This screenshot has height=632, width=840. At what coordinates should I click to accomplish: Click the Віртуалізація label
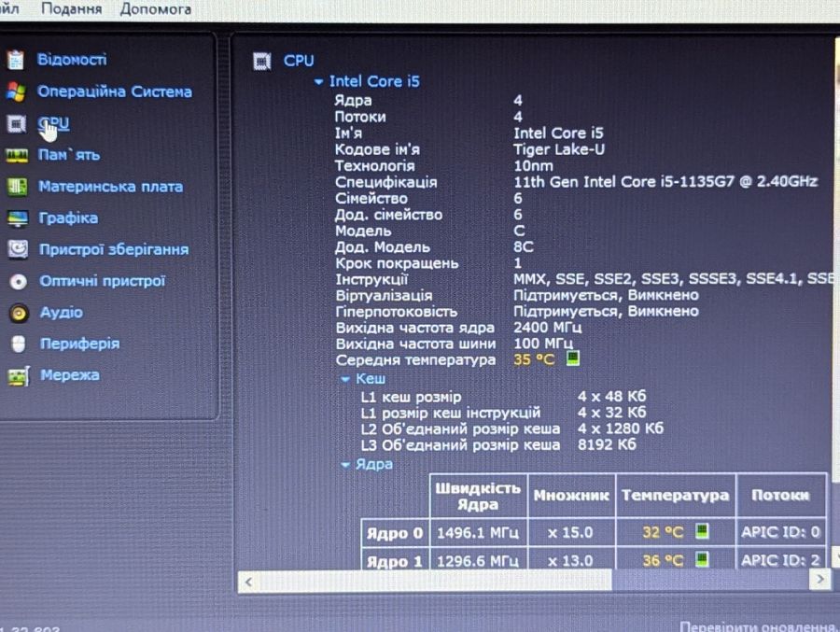click(x=385, y=296)
